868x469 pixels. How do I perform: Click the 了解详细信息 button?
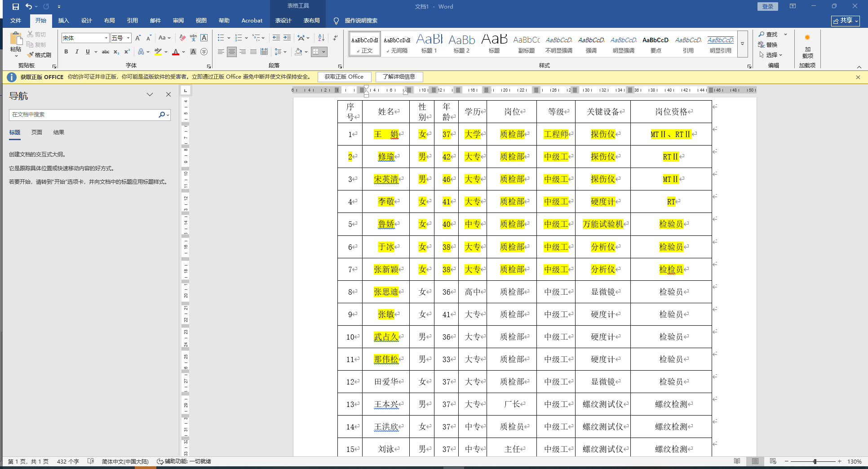[x=399, y=77]
